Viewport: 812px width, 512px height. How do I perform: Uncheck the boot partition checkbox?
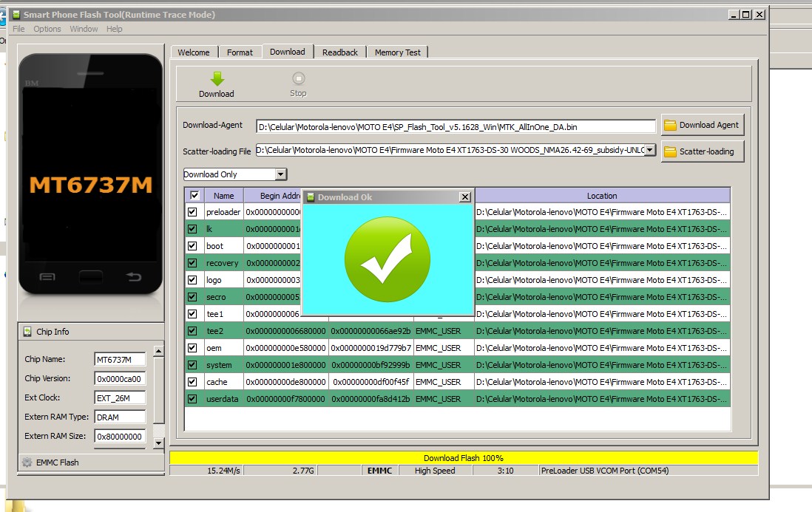(x=192, y=246)
